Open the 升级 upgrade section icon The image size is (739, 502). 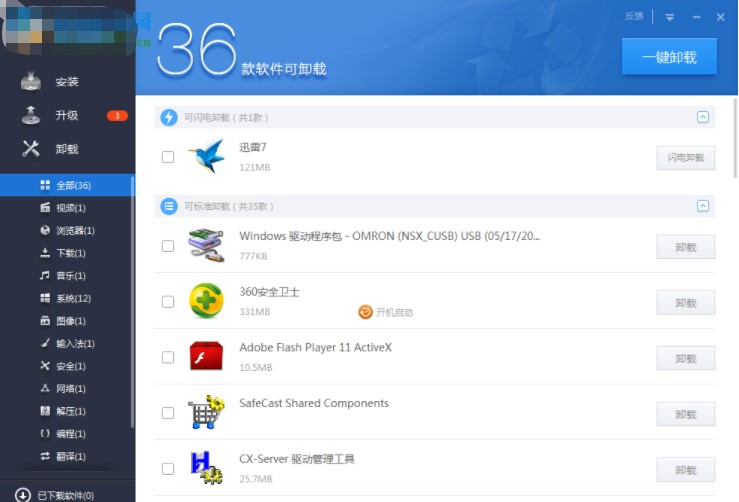[x=31, y=115]
